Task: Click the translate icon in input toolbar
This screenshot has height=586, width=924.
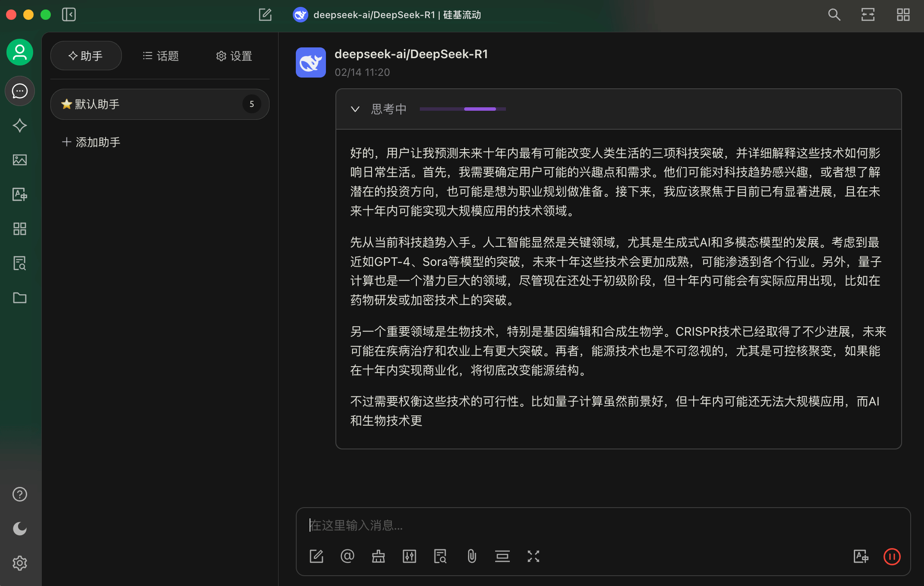Action: click(861, 556)
